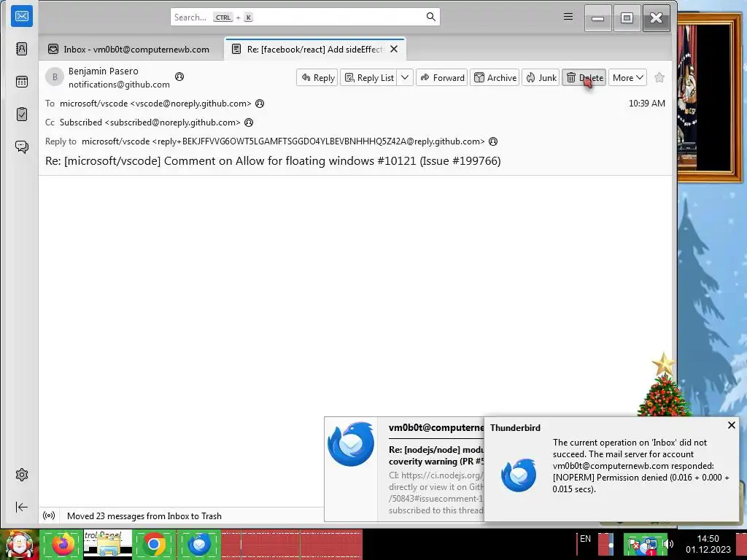Delete this message
The image size is (747, 560).
pyautogui.click(x=584, y=77)
